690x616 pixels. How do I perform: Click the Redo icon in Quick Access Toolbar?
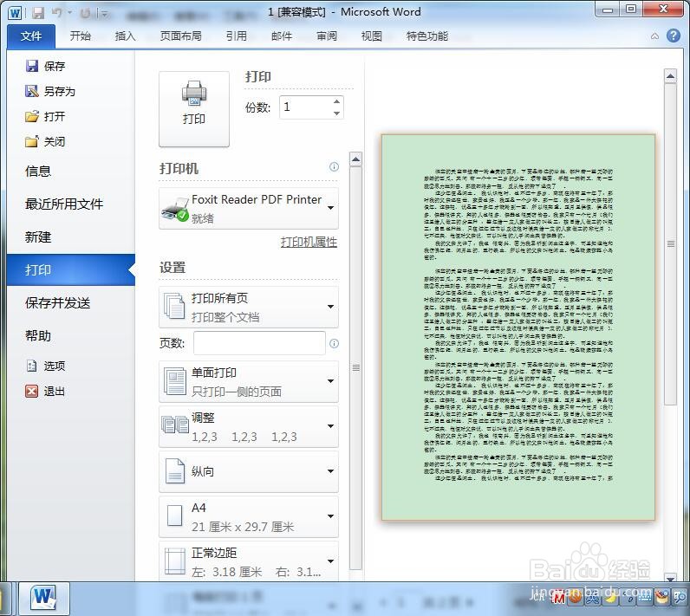[x=85, y=14]
